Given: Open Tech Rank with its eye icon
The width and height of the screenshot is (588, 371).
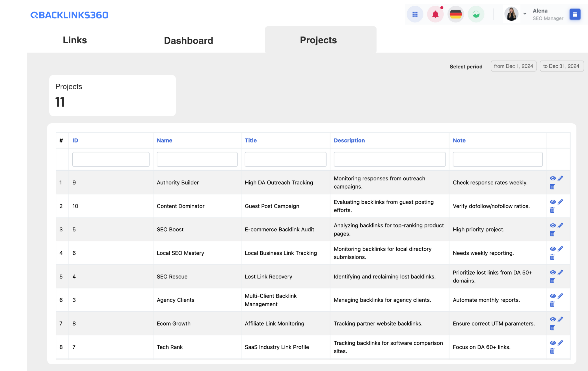Looking at the screenshot, I should [x=552, y=343].
